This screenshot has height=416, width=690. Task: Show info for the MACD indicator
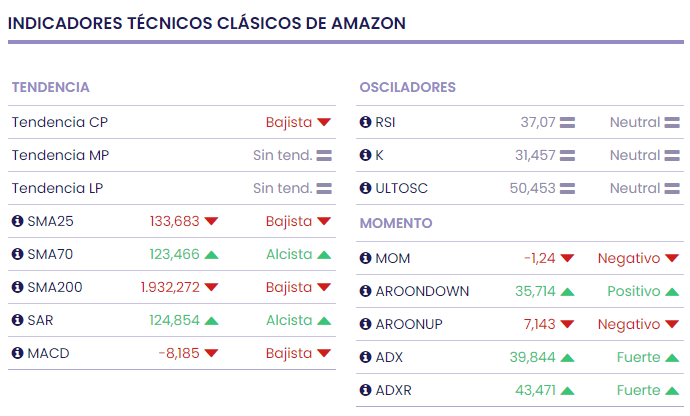pyautogui.click(x=17, y=353)
